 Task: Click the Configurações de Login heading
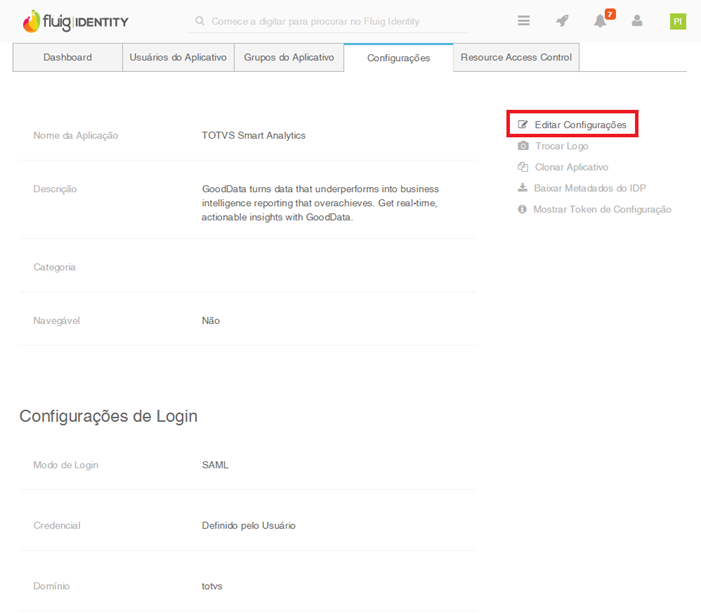pos(108,416)
